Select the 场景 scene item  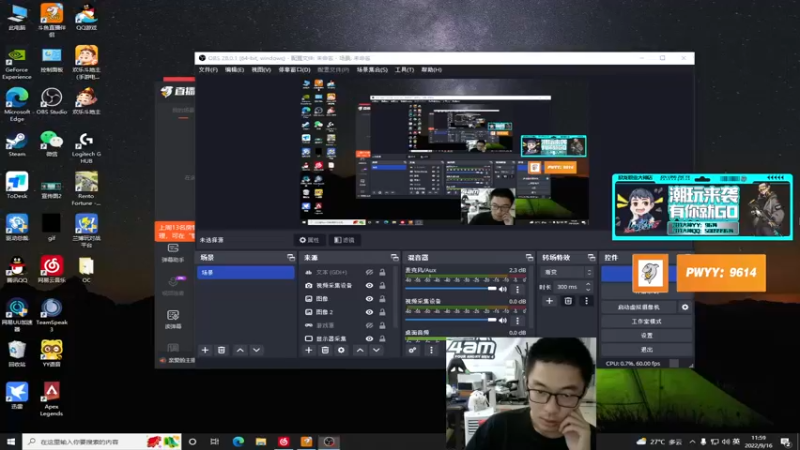point(245,272)
